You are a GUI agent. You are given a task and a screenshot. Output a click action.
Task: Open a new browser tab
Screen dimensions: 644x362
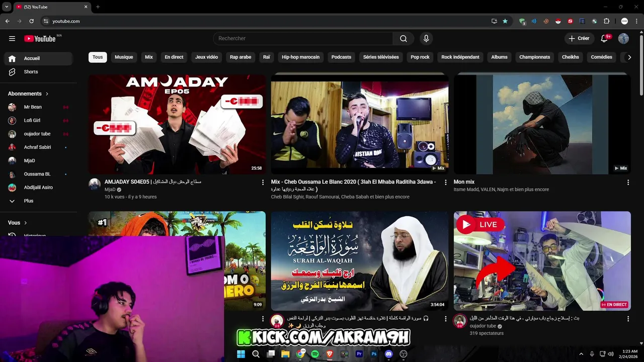point(98,7)
